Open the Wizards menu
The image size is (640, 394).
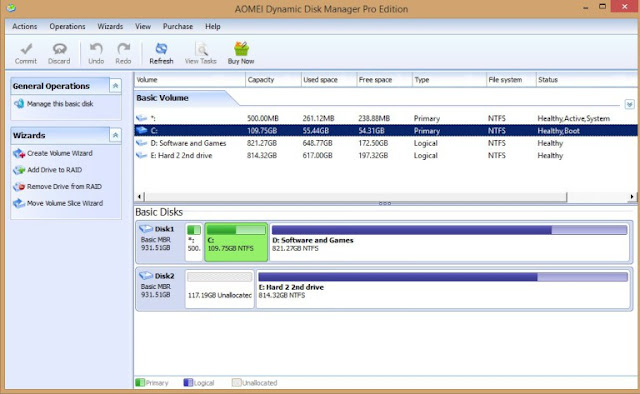click(110, 27)
